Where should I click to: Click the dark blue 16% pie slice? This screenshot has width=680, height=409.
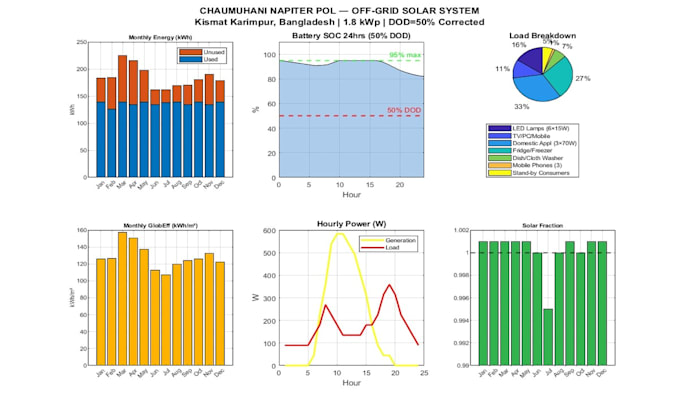point(533,60)
